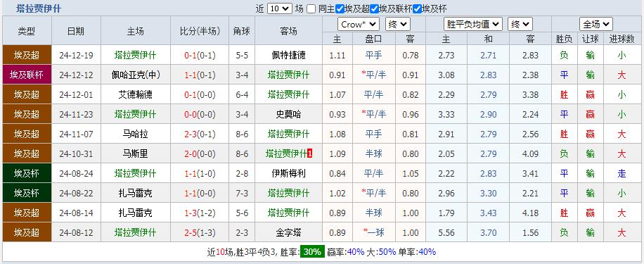Screen dimensions: 644x264
Task: Click home team 马斯里
Action: [x=136, y=153]
